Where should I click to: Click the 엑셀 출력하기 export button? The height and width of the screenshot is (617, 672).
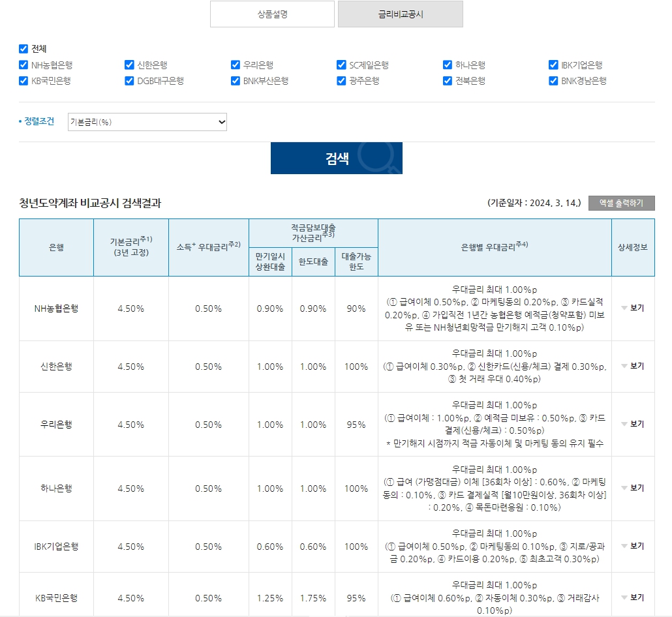click(x=622, y=203)
